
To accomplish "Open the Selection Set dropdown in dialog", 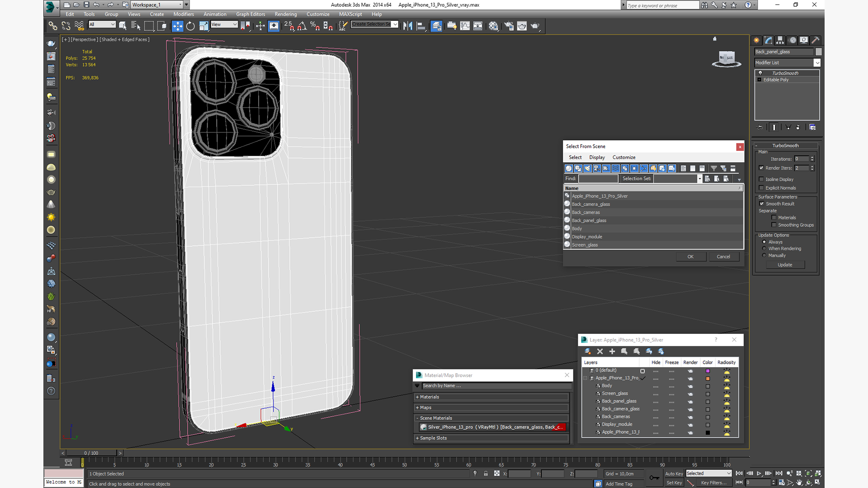I will coord(699,179).
